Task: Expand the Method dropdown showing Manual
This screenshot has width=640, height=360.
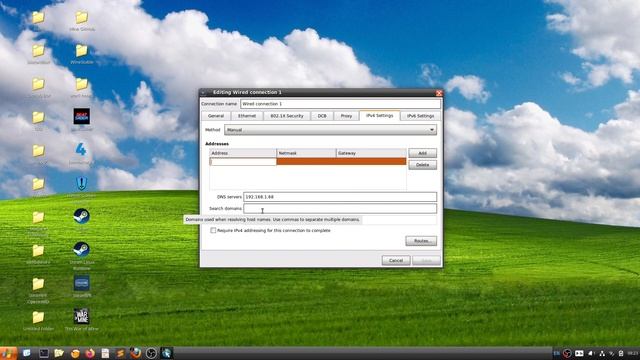Action: coord(330,130)
